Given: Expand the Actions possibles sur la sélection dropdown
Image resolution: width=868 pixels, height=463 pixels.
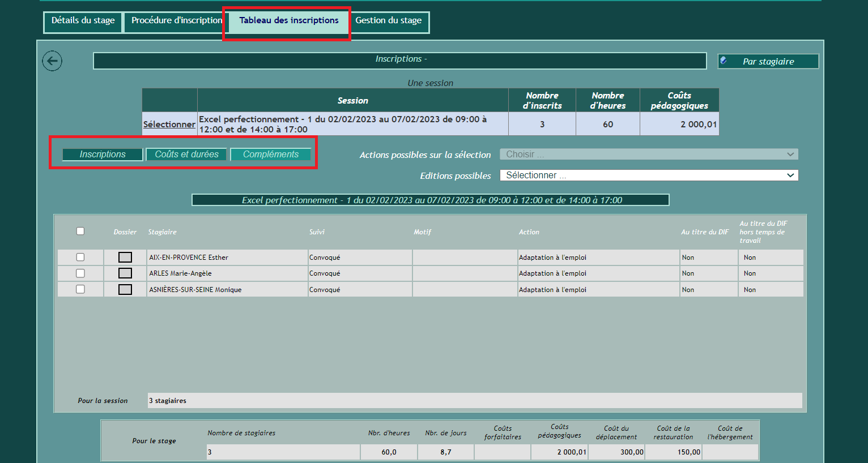Looking at the screenshot, I should (649, 155).
